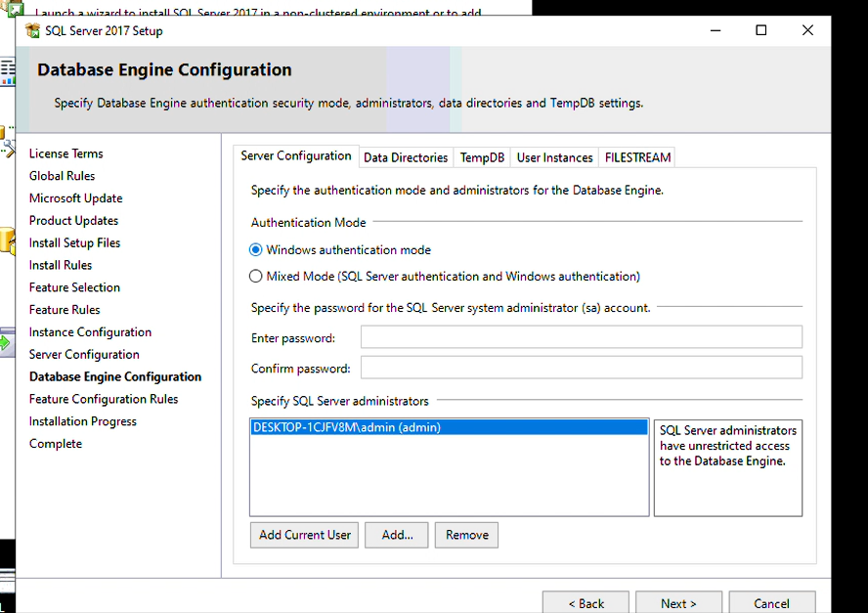868x613 pixels.
Task: Minimize the SQL Server 2017 Setup window
Action: click(716, 30)
